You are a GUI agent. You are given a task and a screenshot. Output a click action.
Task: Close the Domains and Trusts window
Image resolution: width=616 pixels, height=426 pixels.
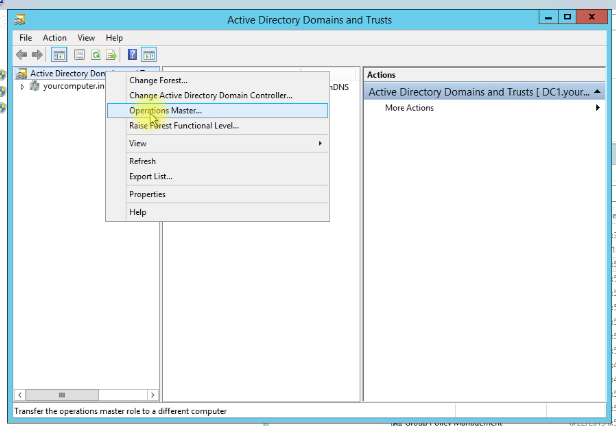(592, 17)
